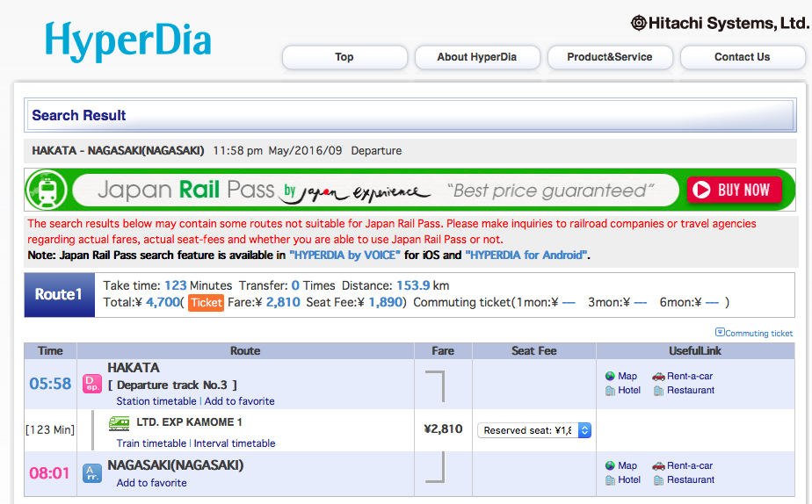The image size is (812, 504).
Task: Click the car Rent-a-car icon in HAKATA row
Action: [x=658, y=376]
